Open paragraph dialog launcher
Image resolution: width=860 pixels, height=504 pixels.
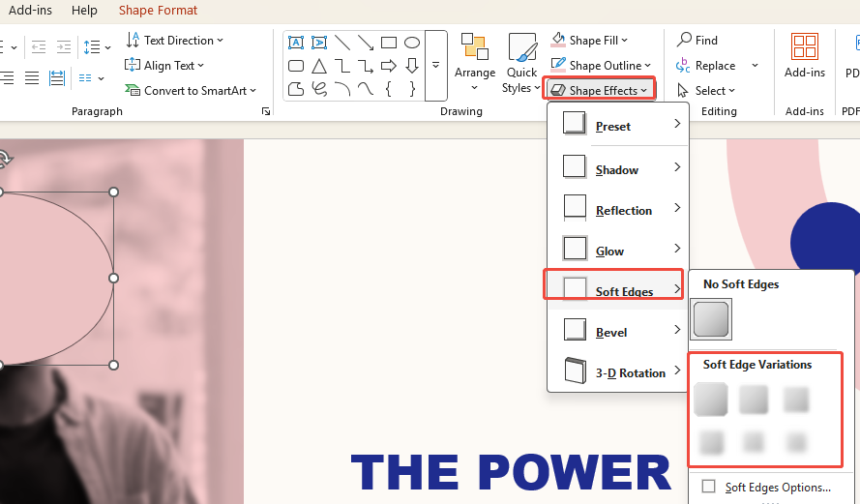coord(266,111)
